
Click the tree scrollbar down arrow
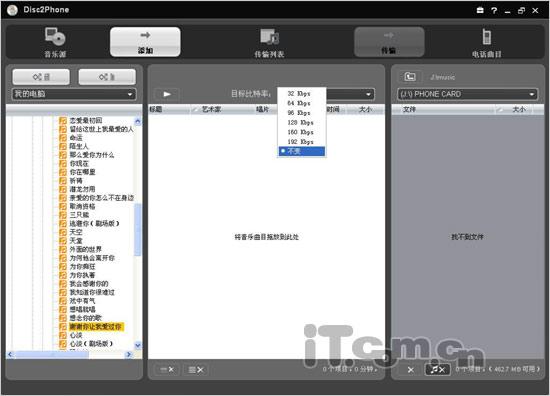138,345
